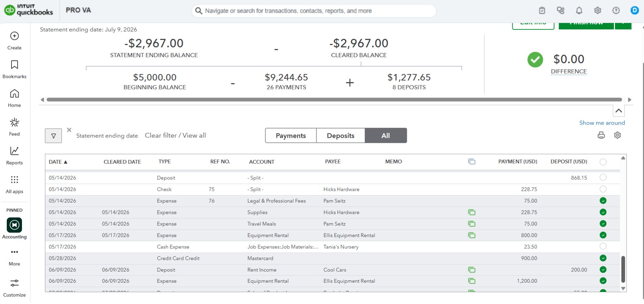Open table settings gear near printer
The width and height of the screenshot is (644, 304).
pyautogui.click(x=617, y=135)
